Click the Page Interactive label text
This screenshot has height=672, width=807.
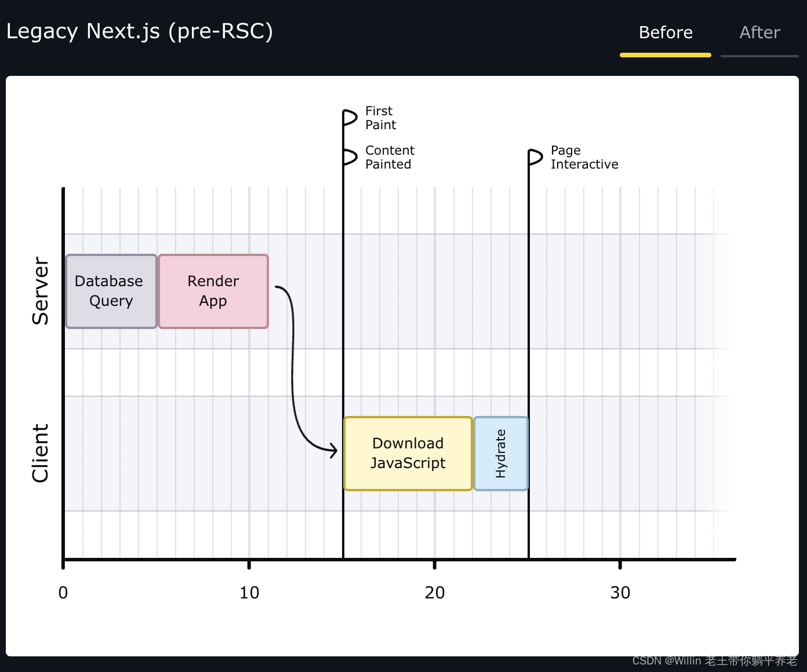[x=584, y=157]
